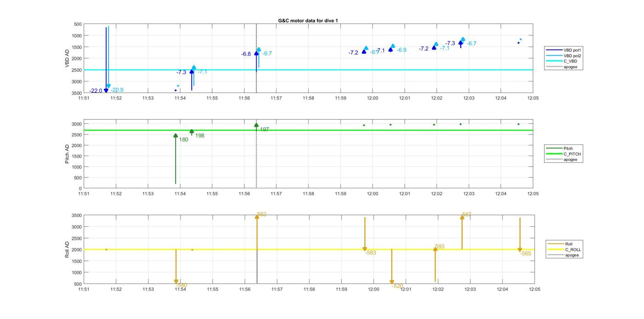Click the cyan C_VBD horizontal line
The width and height of the screenshot is (644, 319).
click(308, 70)
